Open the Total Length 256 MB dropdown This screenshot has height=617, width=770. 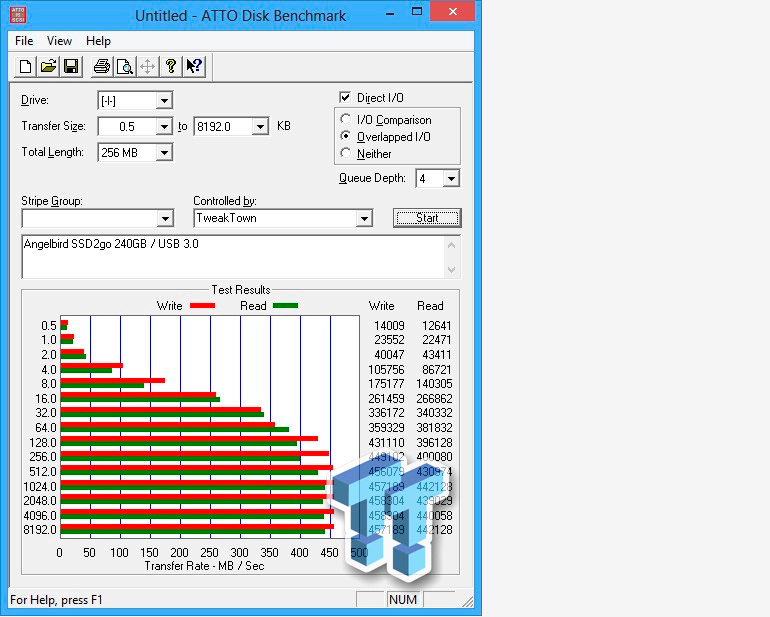pos(165,153)
